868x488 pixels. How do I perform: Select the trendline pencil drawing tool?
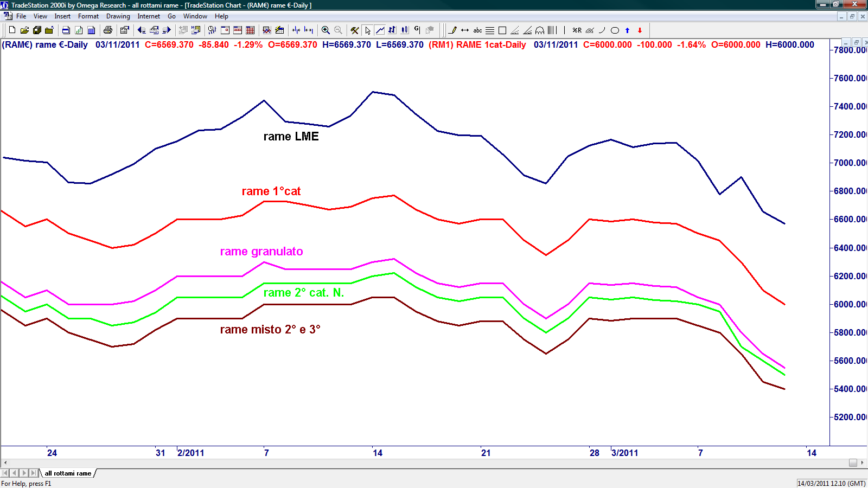(452, 30)
